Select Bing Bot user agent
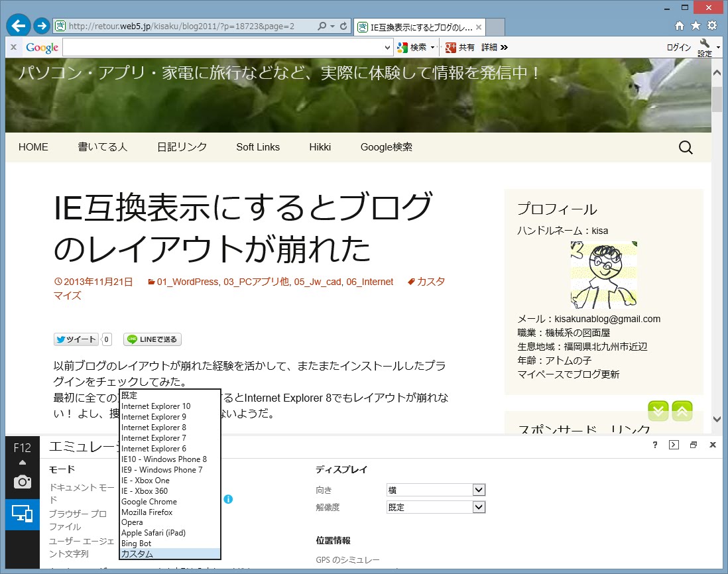The height and width of the screenshot is (574, 728). tap(170, 544)
